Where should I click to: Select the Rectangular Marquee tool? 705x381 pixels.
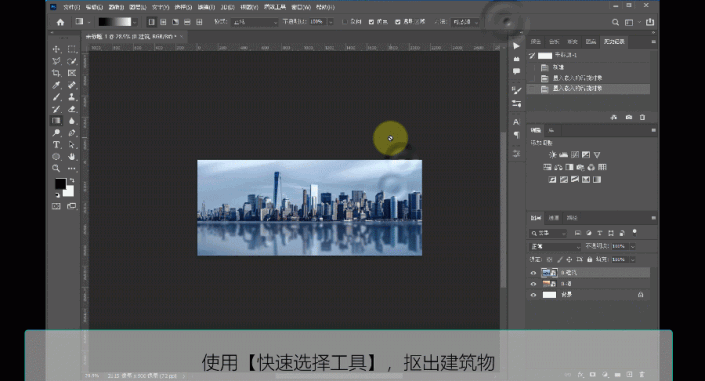(71, 49)
